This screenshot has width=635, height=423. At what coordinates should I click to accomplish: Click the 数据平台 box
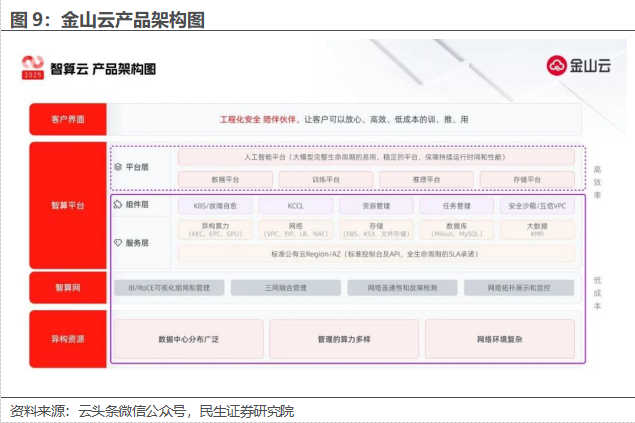[x=225, y=179]
